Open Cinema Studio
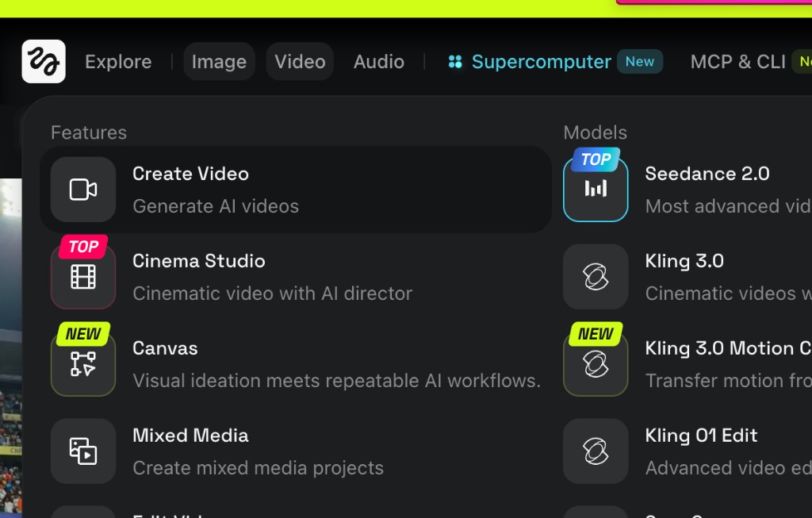The image size is (812, 518). [x=296, y=277]
